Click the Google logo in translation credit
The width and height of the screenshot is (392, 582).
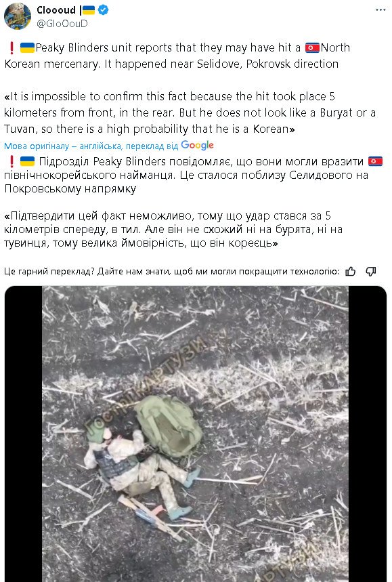[197, 146]
